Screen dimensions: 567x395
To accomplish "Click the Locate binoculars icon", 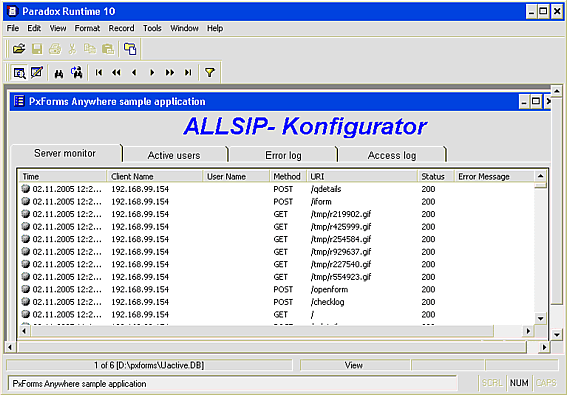I will coord(59,73).
